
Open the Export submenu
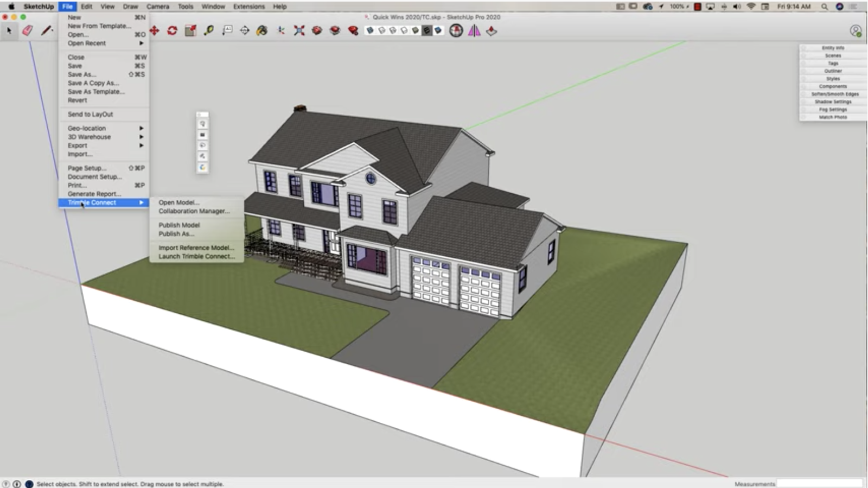[104, 145]
